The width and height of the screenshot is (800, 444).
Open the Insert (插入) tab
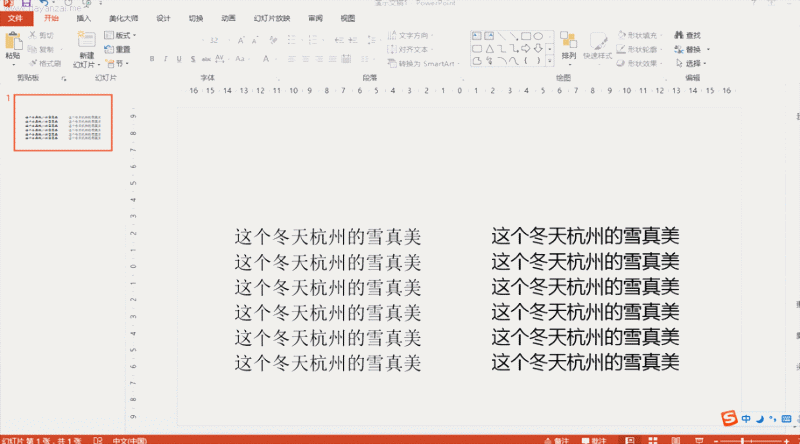tap(84, 18)
